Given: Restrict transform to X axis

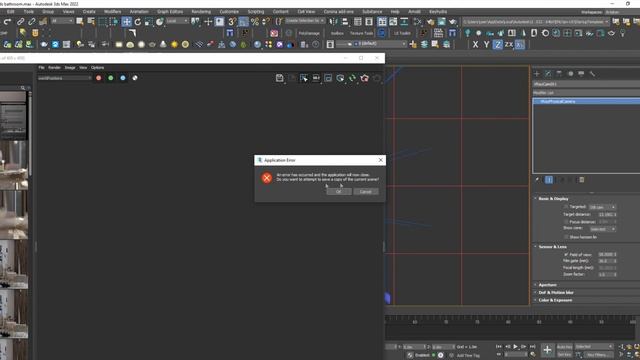Looking at the screenshot, I should [x=475, y=44].
